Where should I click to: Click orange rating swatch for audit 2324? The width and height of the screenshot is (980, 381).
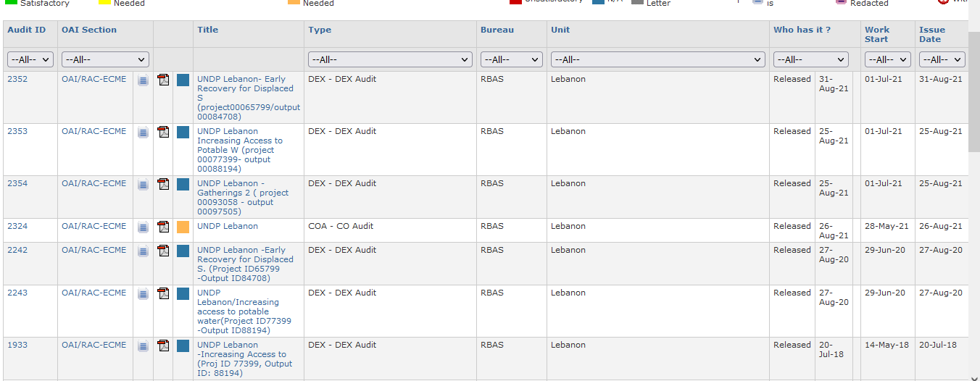(x=183, y=227)
